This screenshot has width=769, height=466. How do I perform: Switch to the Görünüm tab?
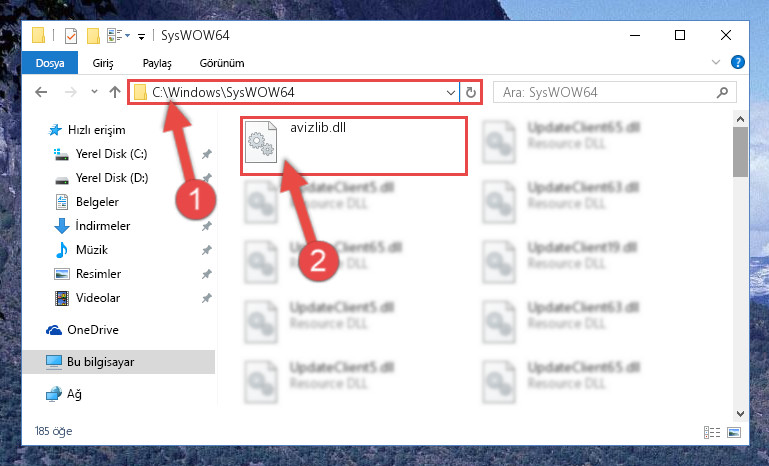(x=222, y=63)
